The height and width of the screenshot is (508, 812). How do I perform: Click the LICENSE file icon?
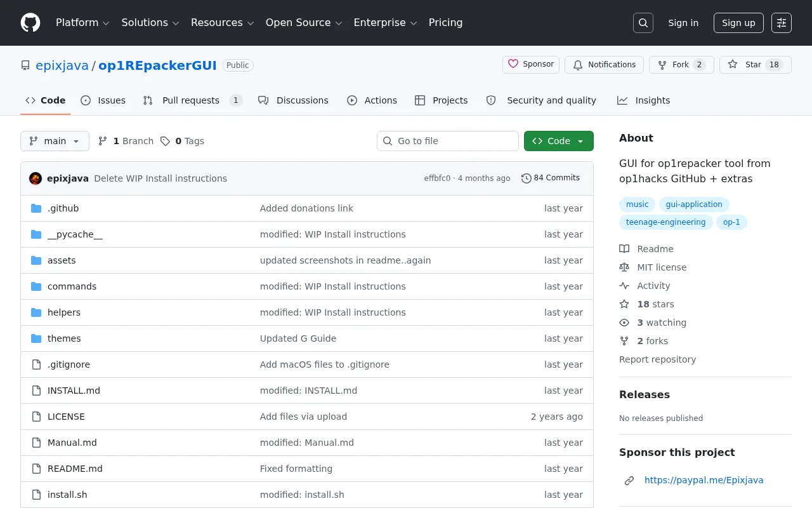click(36, 417)
